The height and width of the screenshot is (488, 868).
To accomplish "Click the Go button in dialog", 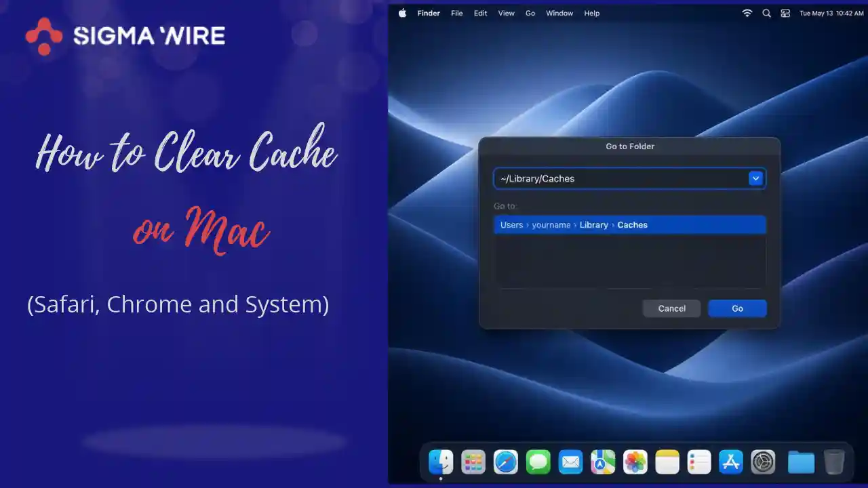I will (x=737, y=308).
